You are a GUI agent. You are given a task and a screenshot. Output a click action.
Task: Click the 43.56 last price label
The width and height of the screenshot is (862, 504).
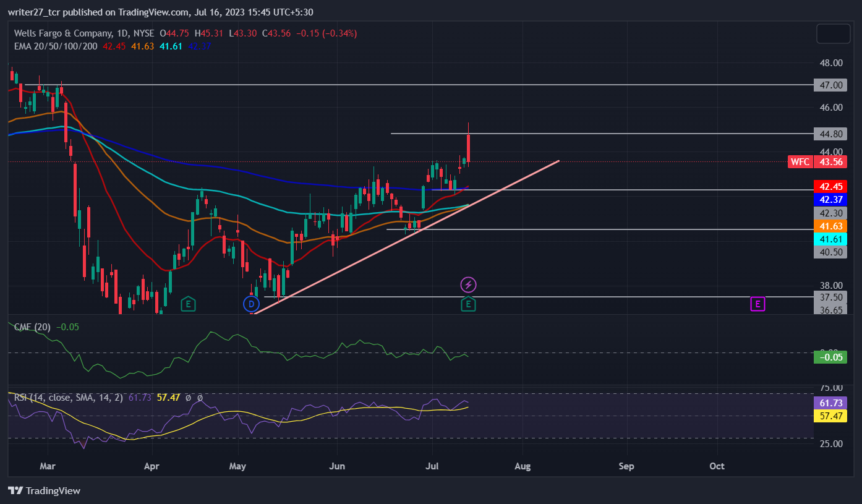tap(830, 162)
